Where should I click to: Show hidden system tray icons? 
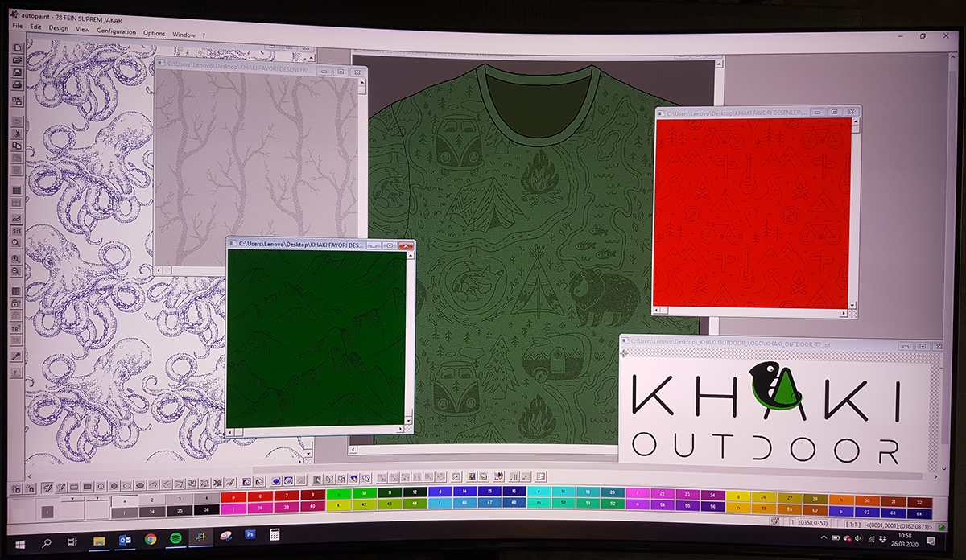pos(823,537)
